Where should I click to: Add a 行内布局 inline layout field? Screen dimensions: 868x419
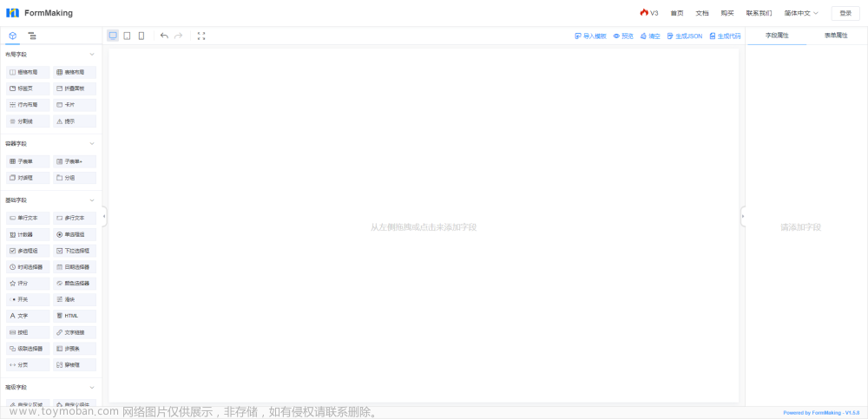(x=28, y=105)
